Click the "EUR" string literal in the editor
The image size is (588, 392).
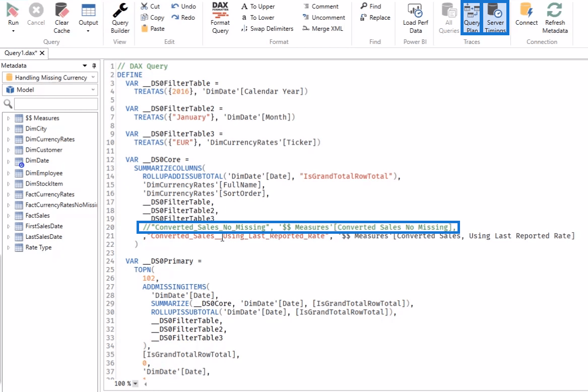point(183,142)
